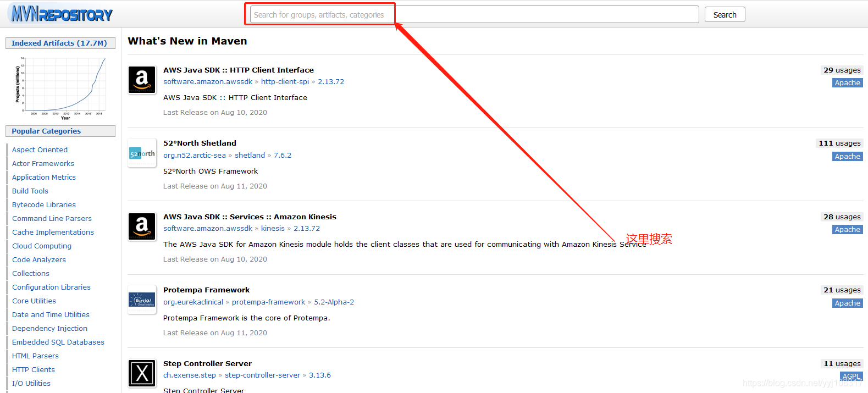
Task: Open the Indexed Artifacts (17.7M) header link
Action: tap(59, 43)
